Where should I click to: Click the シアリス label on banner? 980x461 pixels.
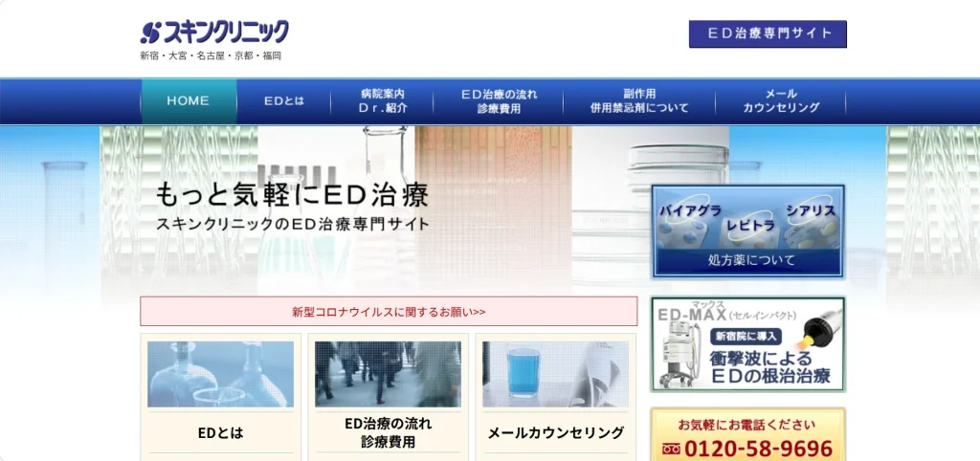811,210
